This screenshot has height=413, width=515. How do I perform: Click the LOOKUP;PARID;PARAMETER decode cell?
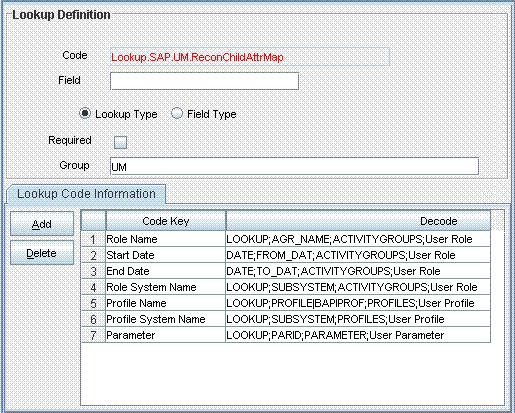358,335
